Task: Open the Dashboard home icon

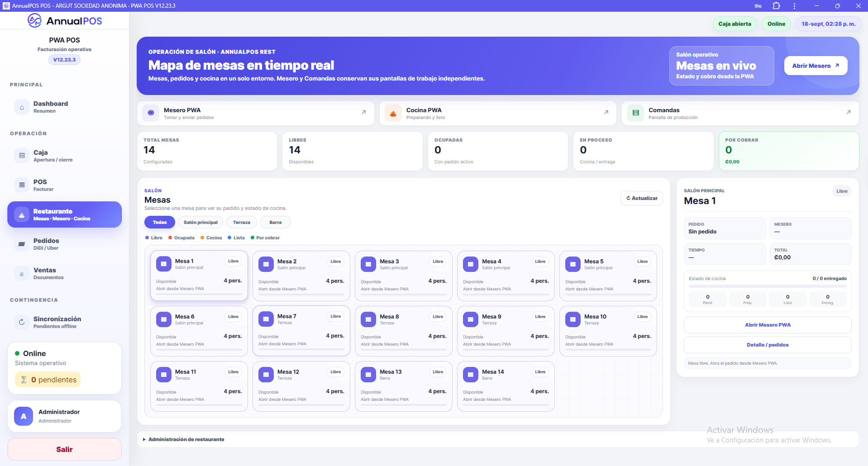Action: pos(22,107)
